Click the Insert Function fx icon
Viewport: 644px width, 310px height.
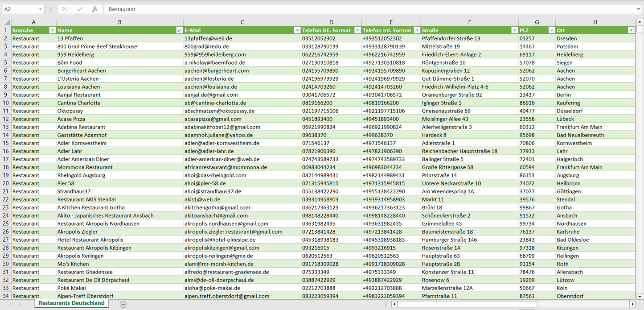pyautogui.click(x=94, y=9)
